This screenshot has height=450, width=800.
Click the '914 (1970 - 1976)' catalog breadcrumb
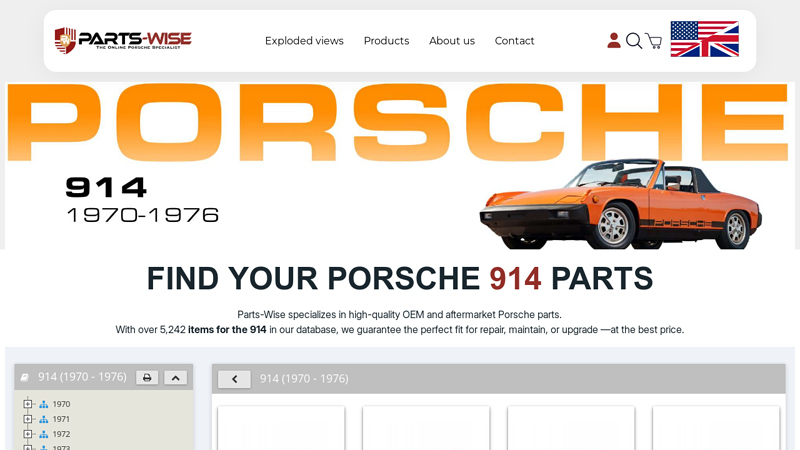[304, 379]
